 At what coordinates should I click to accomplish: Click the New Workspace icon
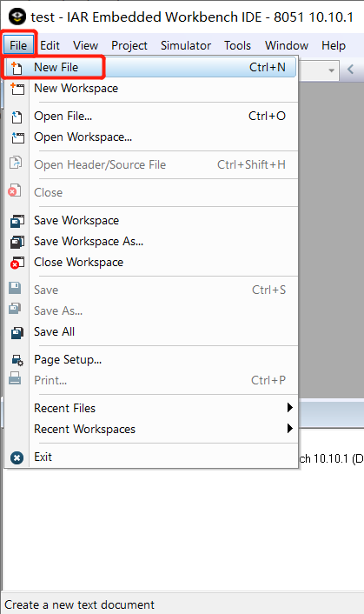17,89
